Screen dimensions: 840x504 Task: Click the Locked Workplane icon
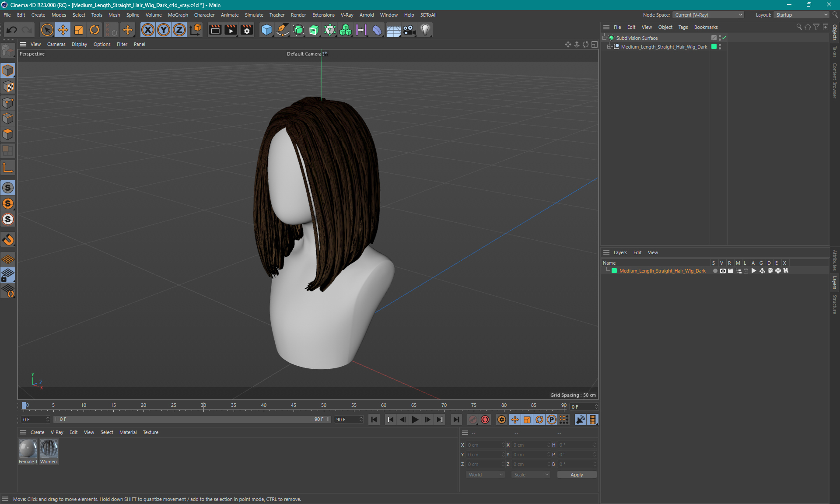(8, 275)
